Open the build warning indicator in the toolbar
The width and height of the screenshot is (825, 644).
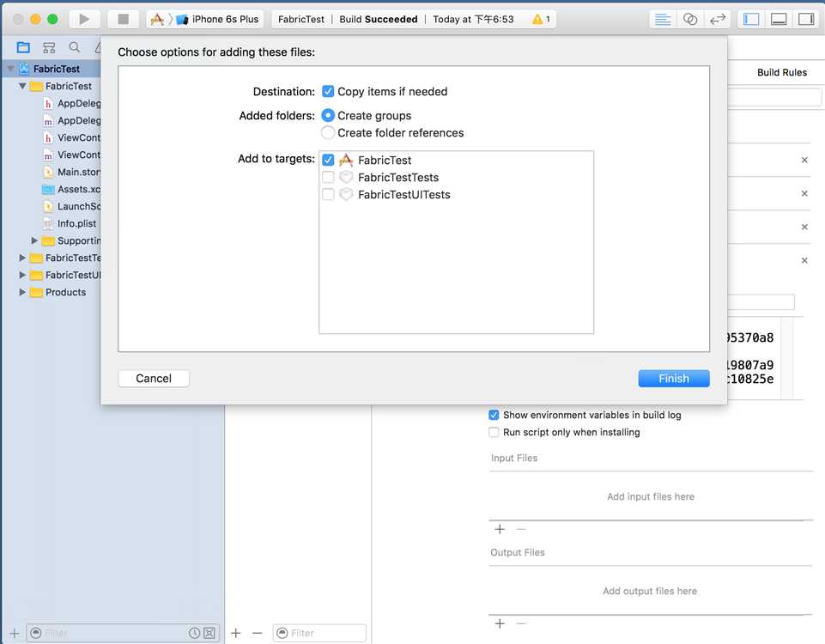(541, 20)
